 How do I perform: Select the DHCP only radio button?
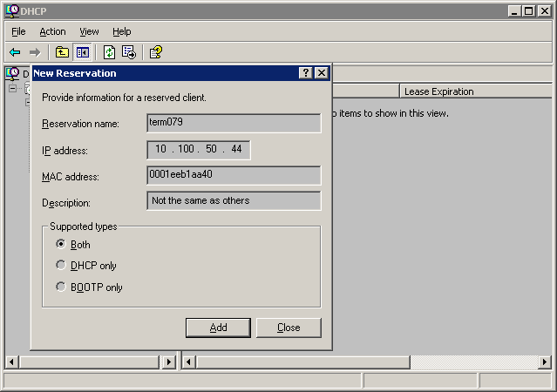tap(61, 266)
